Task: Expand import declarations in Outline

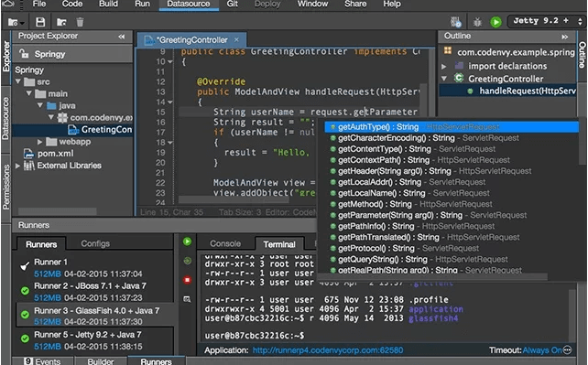Action: pyautogui.click(x=444, y=66)
